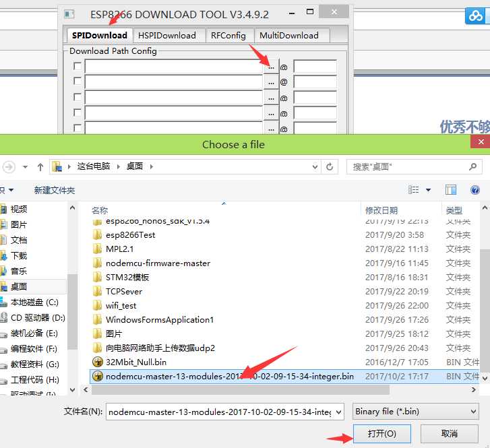490x448 pixels.
Task: Select 教程资料 (G:) drive
Action: tap(34, 364)
